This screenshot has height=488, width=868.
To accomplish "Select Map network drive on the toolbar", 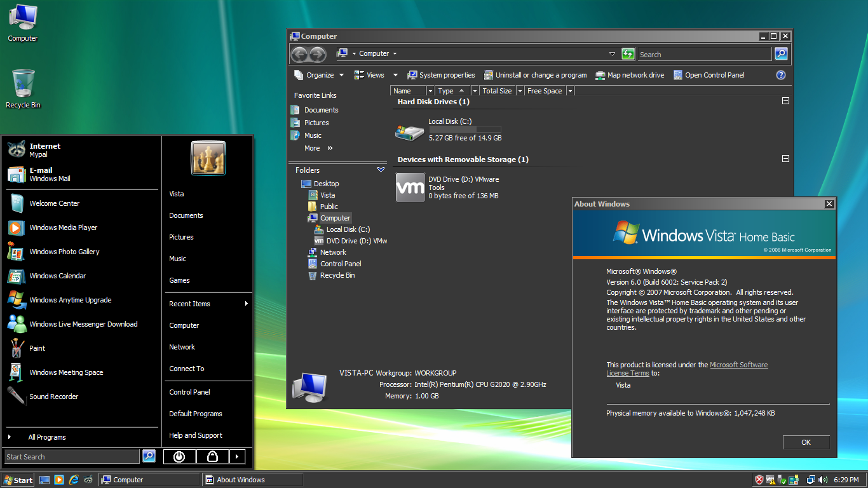I will (629, 75).
